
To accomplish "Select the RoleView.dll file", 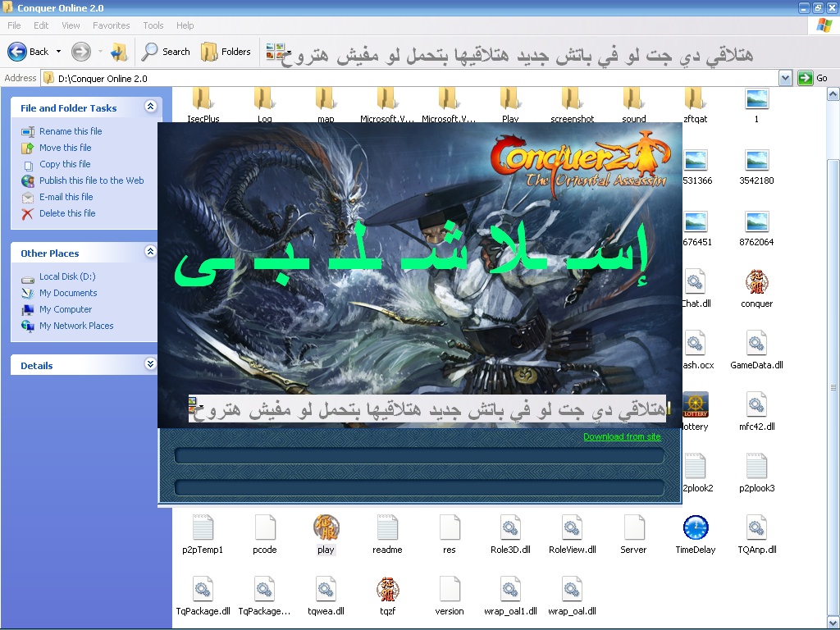I will [x=572, y=535].
